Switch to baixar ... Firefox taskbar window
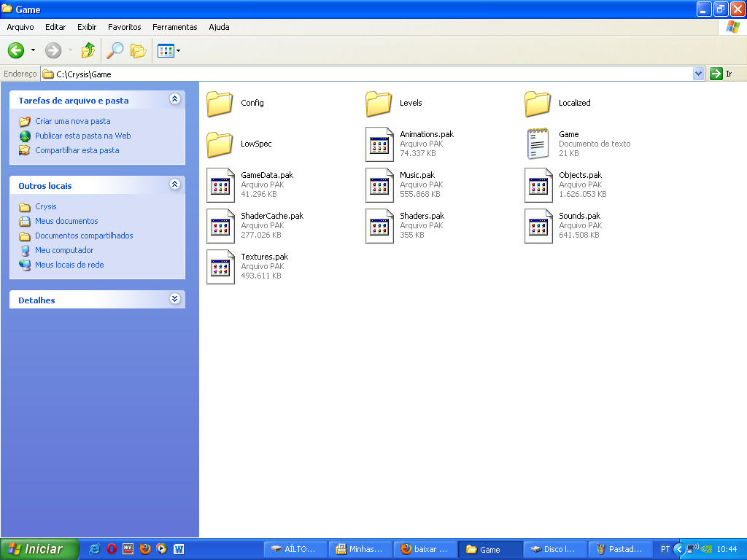 coord(425,549)
